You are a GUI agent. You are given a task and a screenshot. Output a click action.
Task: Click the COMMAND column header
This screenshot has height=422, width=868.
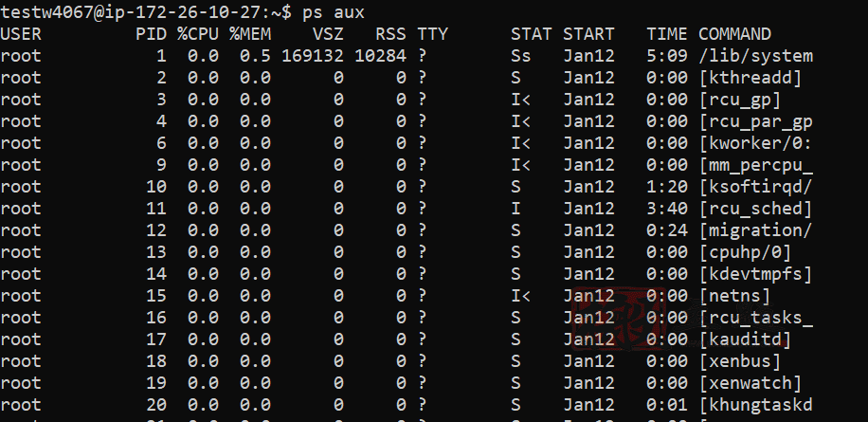click(x=734, y=34)
